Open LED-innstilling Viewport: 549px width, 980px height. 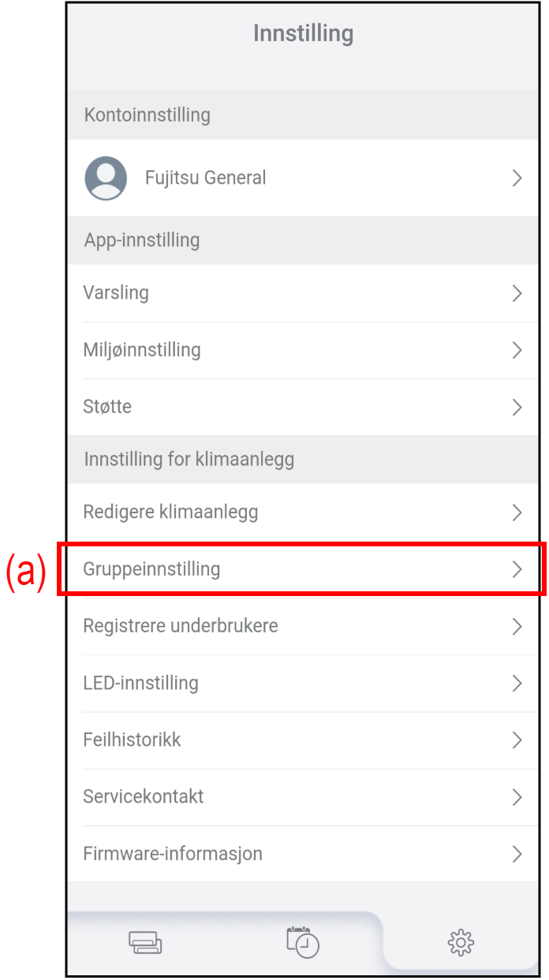[140, 683]
